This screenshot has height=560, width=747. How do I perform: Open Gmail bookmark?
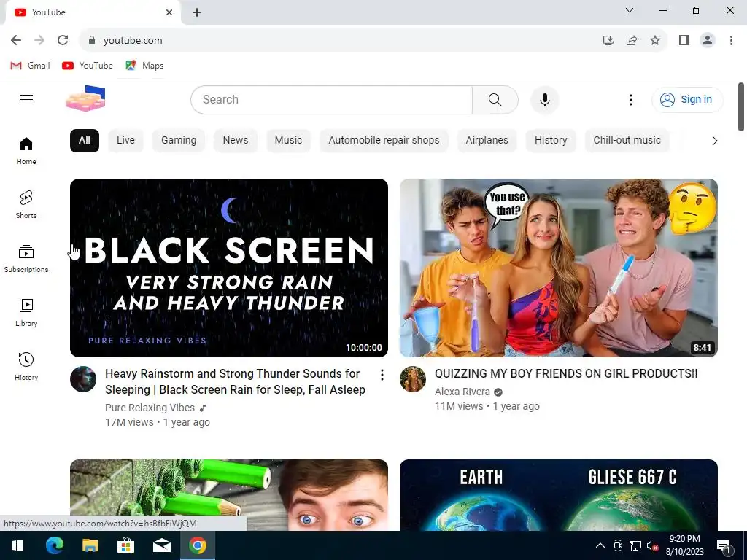[x=30, y=66]
